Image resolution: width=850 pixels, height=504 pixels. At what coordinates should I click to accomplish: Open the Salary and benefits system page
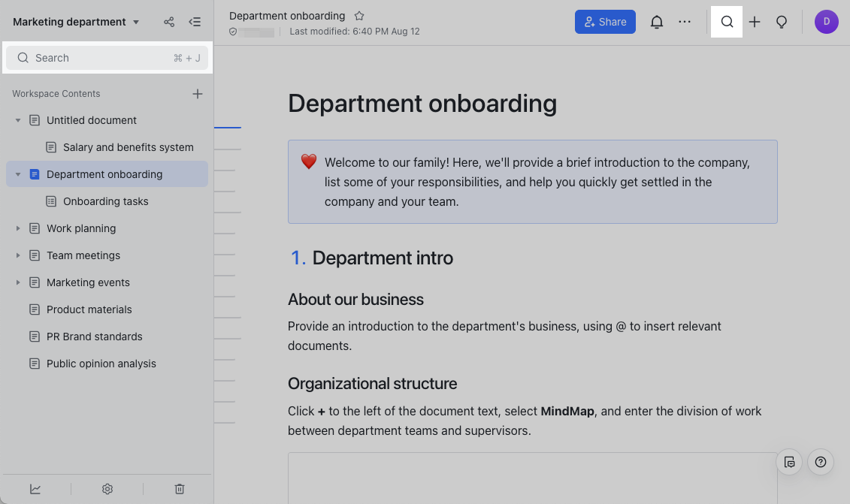[128, 147]
